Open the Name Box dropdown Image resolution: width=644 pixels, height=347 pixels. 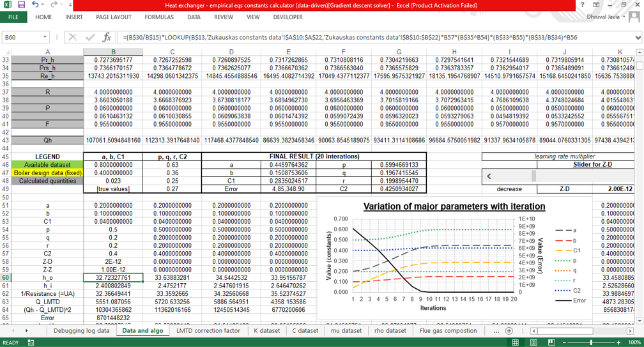coord(45,37)
